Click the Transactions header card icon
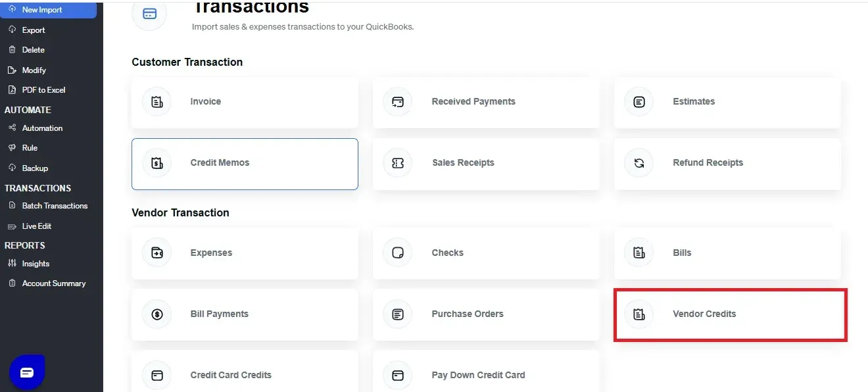Viewport: 868px width, 392px height. [x=149, y=14]
